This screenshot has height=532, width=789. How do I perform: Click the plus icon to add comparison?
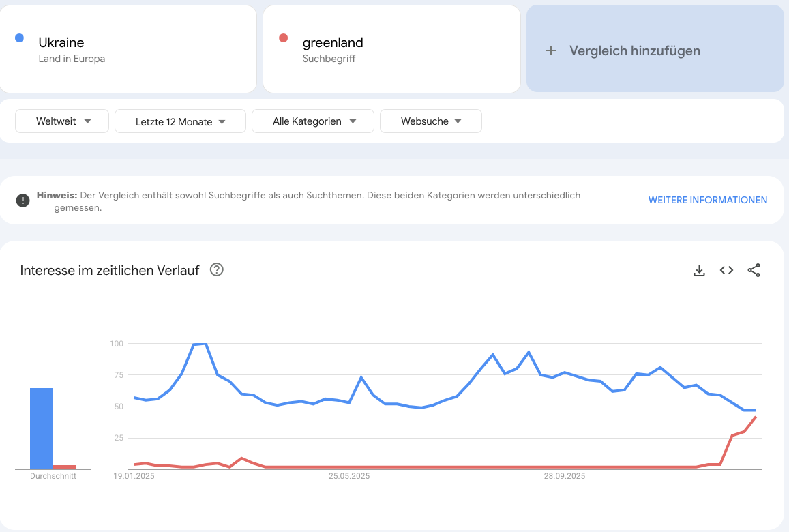click(x=551, y=50)
